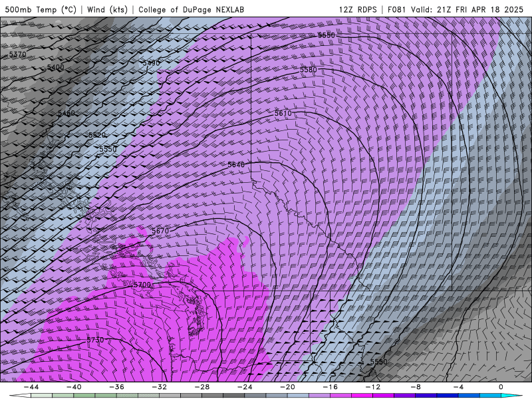Select the -28 colorbar tick label

pos(202,387)
